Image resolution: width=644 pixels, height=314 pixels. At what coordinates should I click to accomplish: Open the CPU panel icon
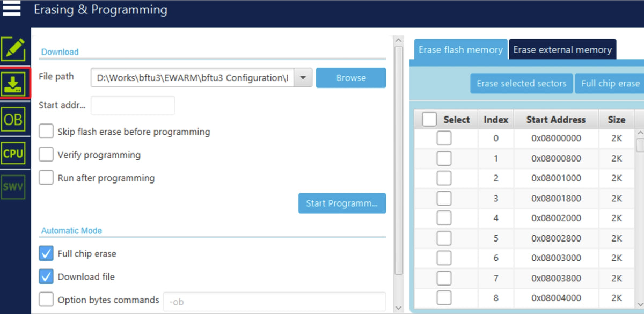[13, 154]
